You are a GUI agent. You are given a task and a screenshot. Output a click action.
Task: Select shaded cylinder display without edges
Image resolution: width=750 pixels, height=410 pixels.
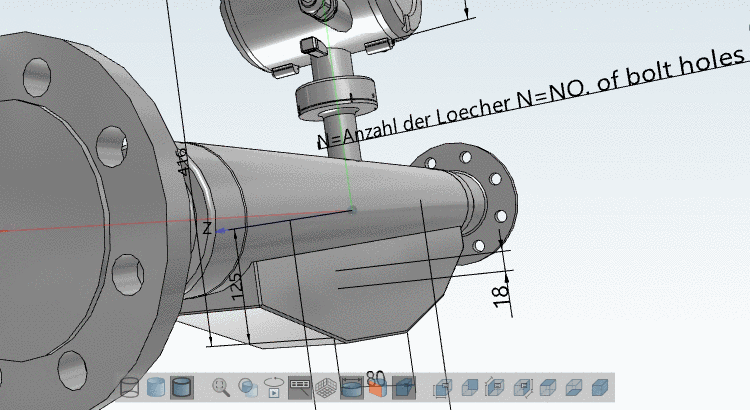pos(155,387)
